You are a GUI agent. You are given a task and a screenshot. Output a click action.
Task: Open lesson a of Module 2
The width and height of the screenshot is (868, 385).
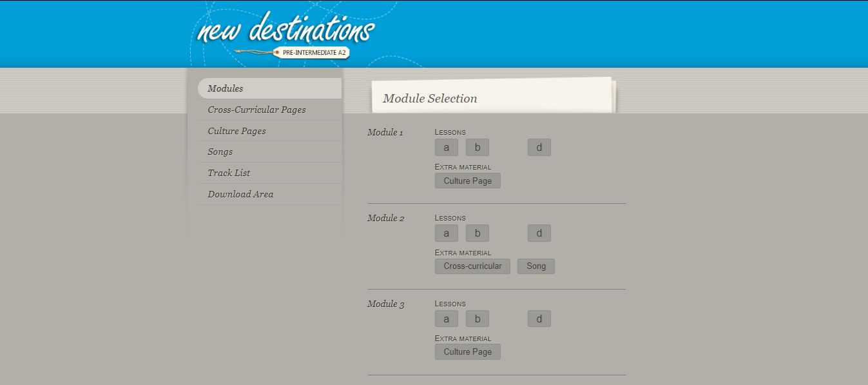click(x=447, y=233)
